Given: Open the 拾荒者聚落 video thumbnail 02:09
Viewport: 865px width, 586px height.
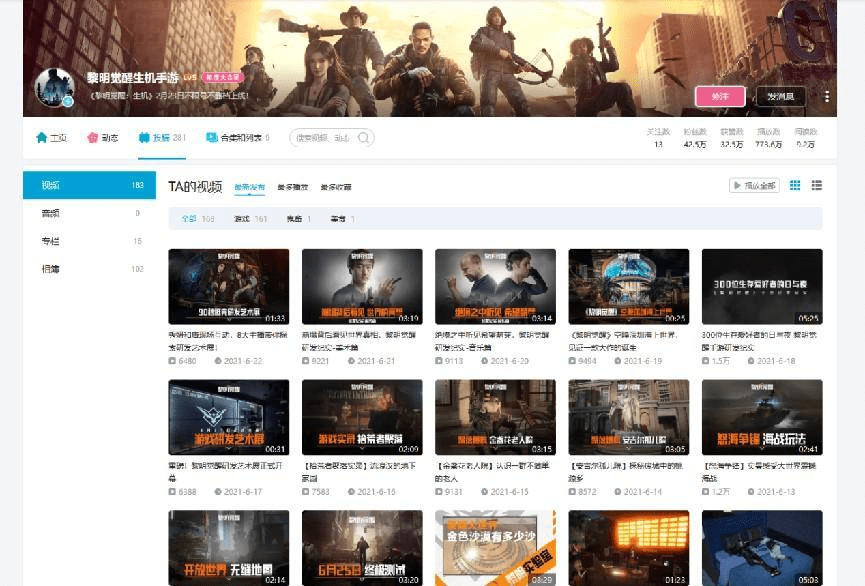Looking at the screenshot, I should click(x=362, y=417).
